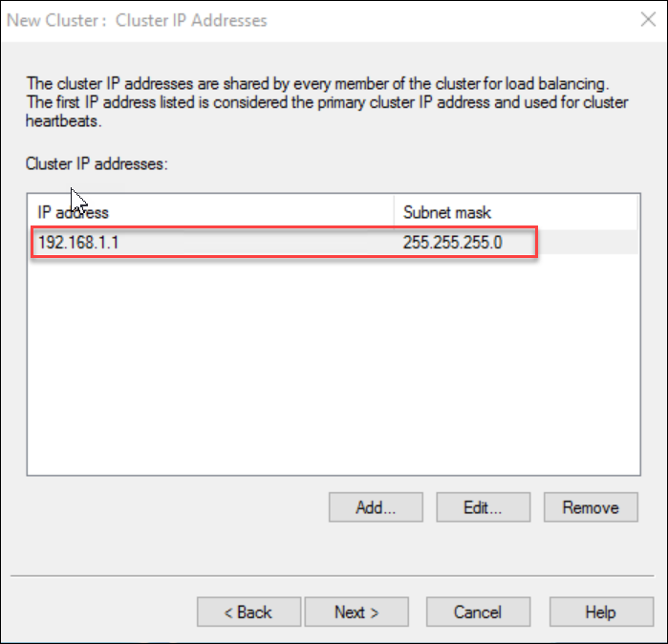Click the "Cluster IP addresses:" label
Image resolution: width=668 pixels, height=644 pixels.
(x=97, y=164)
